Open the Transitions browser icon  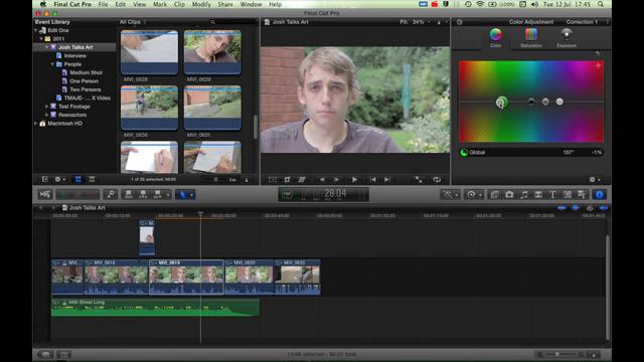click(x=538, y=195)
